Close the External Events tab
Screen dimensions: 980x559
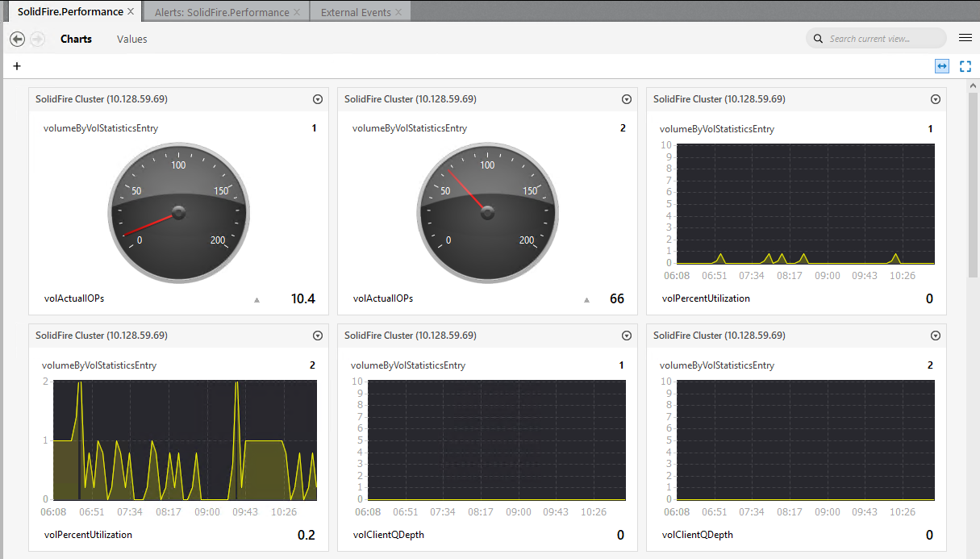click(x=398, y=12)
